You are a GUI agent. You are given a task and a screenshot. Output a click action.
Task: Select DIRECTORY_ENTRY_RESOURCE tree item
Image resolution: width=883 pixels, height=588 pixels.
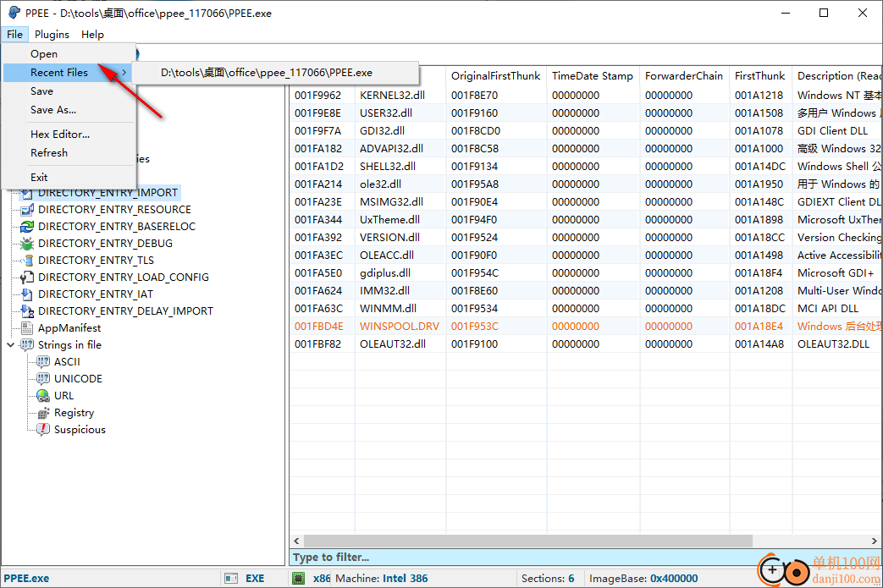tap(114, 210)
